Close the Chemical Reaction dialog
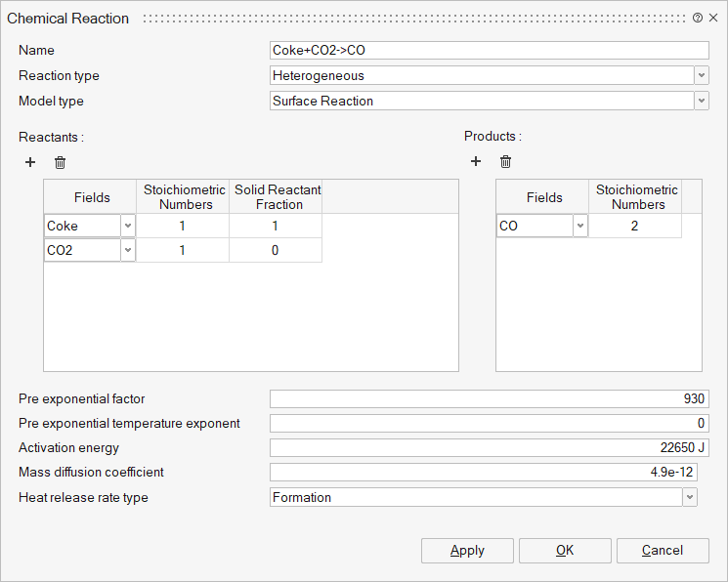This screenshot has width=728, height=582. click(x=712, y=18)
